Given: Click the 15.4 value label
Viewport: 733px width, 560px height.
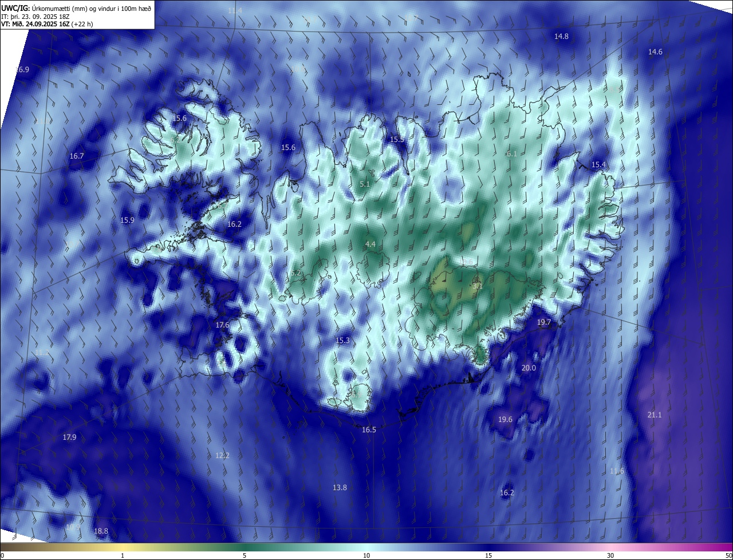Looking at the screenshot, I should 598,165.
